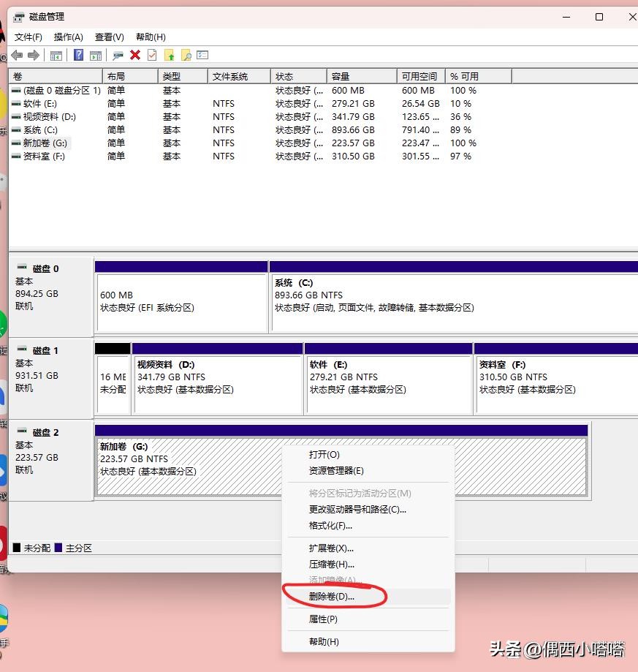Toggle the show/hide action pane icon
This screenshot has height=672, width=638.
tap(96, 55)
